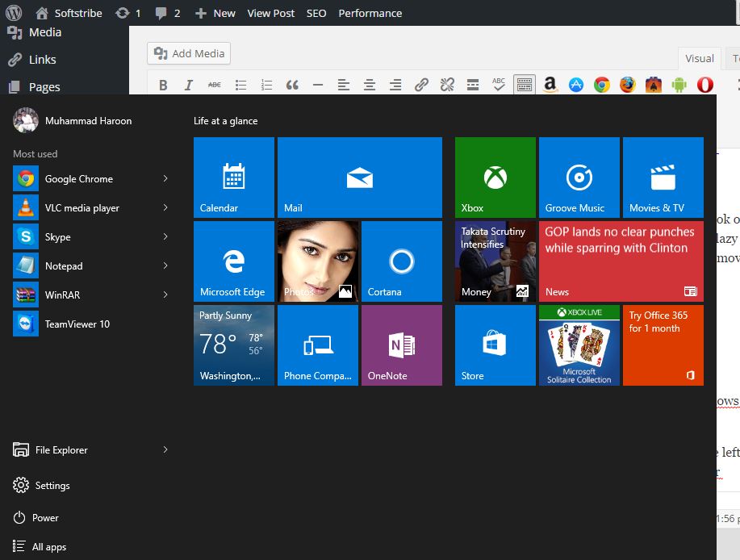Open All apps in the Start menu
Viewport: 740px width, 560px height.
point(48,547)
